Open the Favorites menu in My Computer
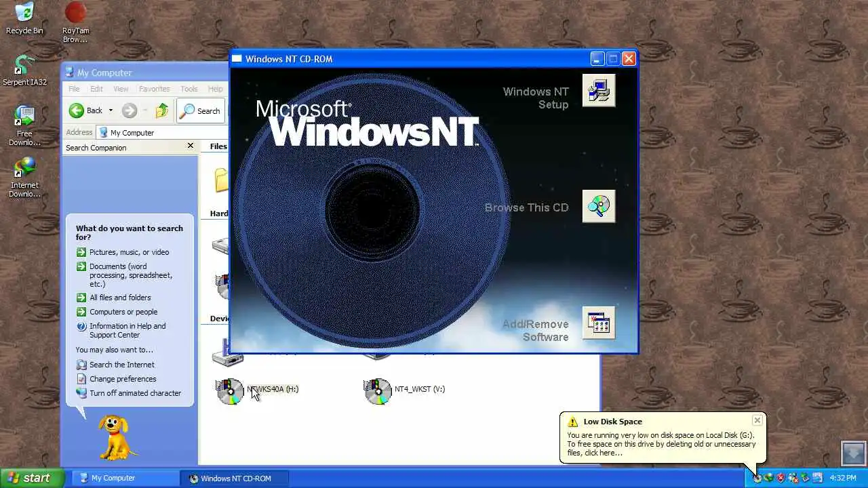The height and width of the screenshot is (488, 868). point(155,89)
